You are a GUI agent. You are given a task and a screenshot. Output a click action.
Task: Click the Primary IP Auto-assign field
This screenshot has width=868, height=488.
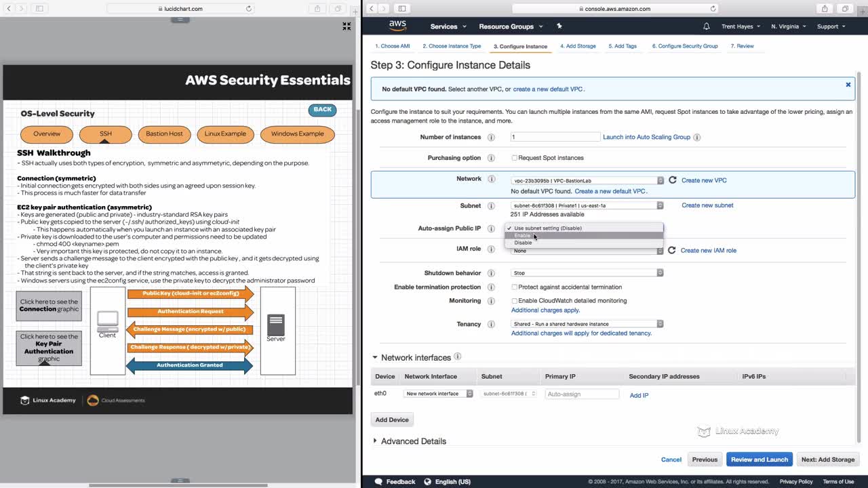click(x=582, y=394)
